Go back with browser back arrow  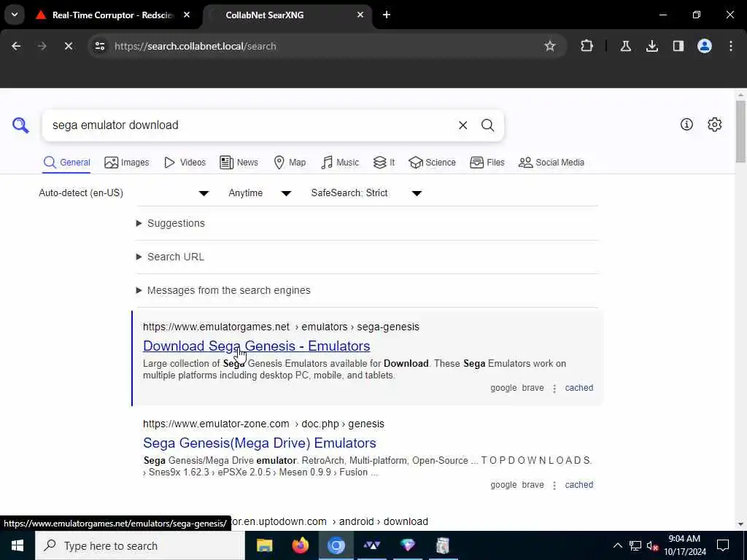16,46
